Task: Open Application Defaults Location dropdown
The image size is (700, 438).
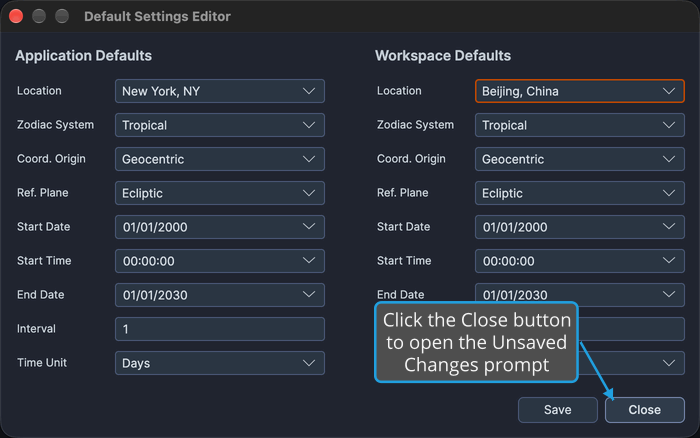Action: (x=220, y=91)
